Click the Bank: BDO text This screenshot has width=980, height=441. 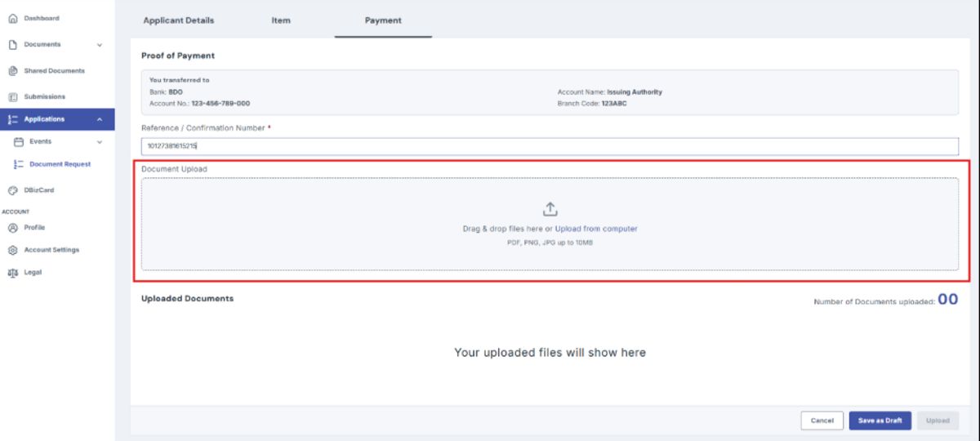pyautogui.click(x=166, y=92)
